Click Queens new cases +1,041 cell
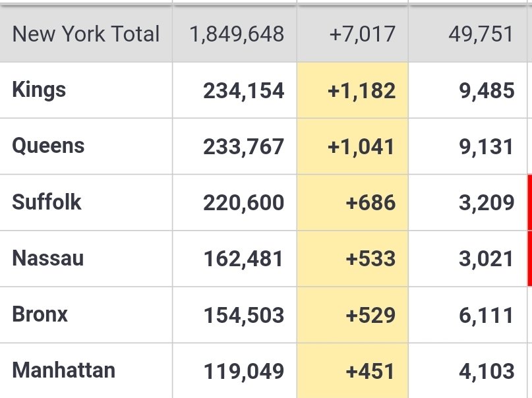The height and width of the screenshot is (398, 532). tap(353, 146)
